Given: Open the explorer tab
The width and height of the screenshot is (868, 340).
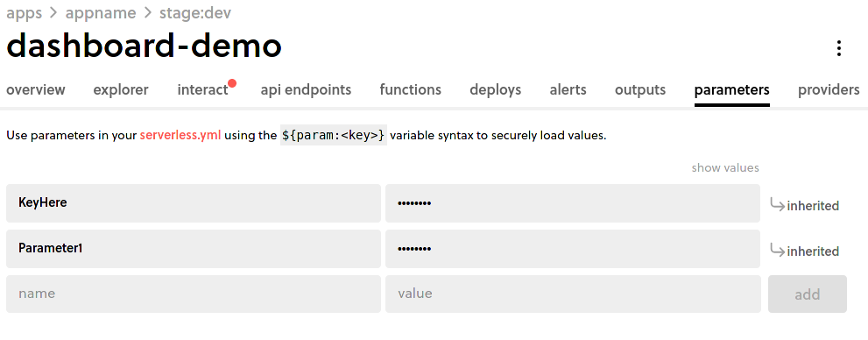Looking at the screenshot, I should (121, 89).
